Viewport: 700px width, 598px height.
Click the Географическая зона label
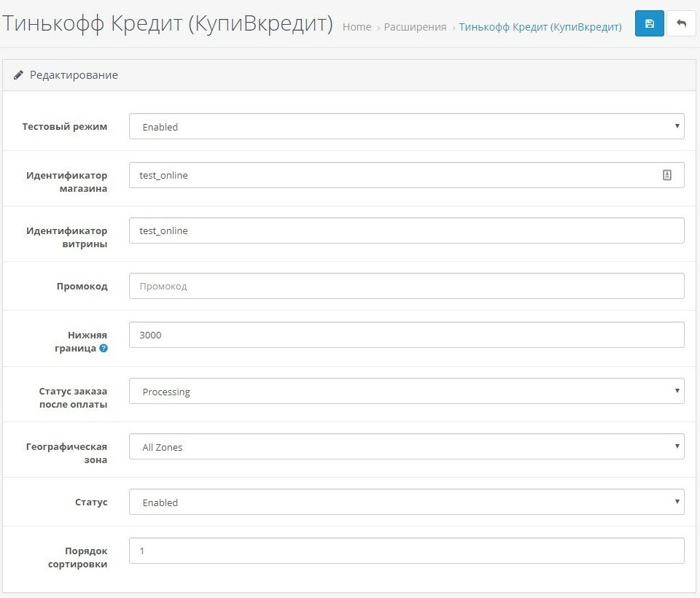click(x=66, y=454)
